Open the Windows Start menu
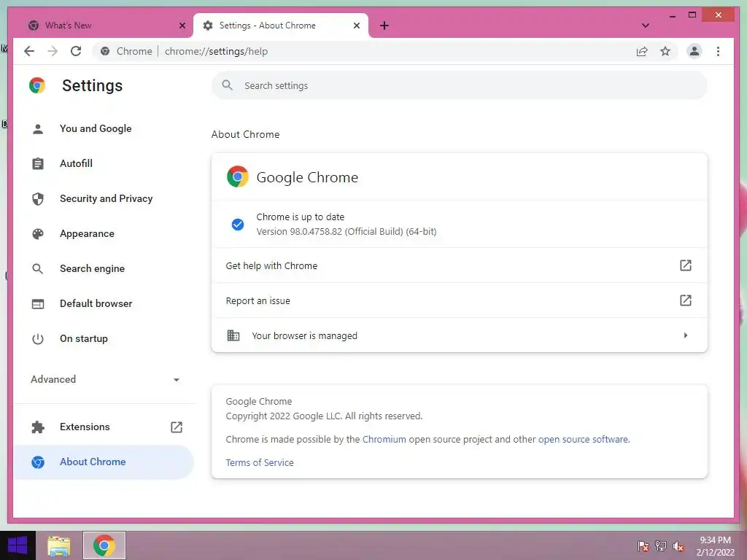 click(x=18, y=545)
